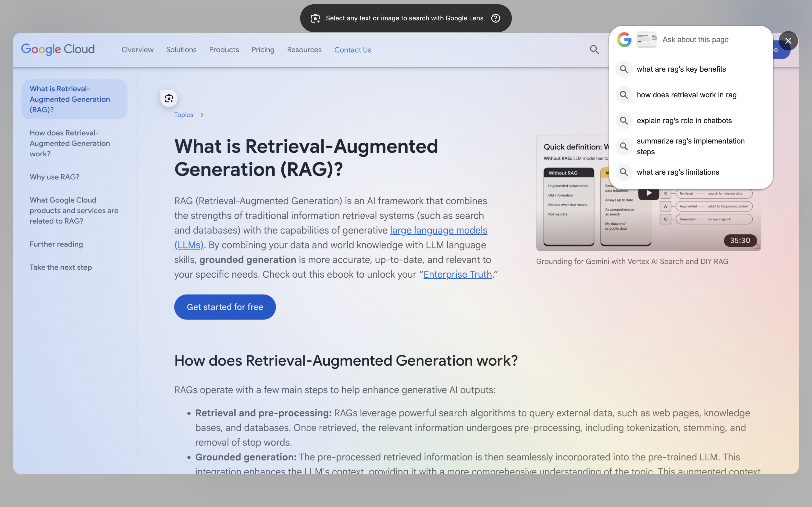The image size is (812, 507).
Task: Select suggestion 'what are rag's key benefits'
Action: click(x=681, y=69)
